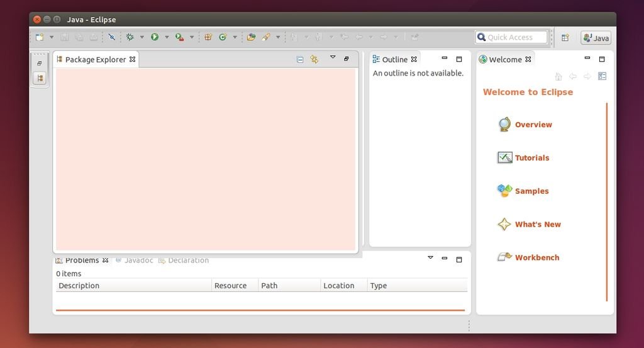Toggle Link with Editor in Package Explorer

pyautogui.click(x=314, y=60)
